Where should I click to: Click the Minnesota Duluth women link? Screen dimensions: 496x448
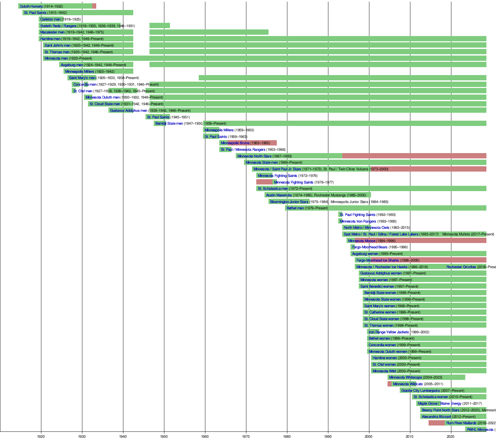[x=388, y=351]
